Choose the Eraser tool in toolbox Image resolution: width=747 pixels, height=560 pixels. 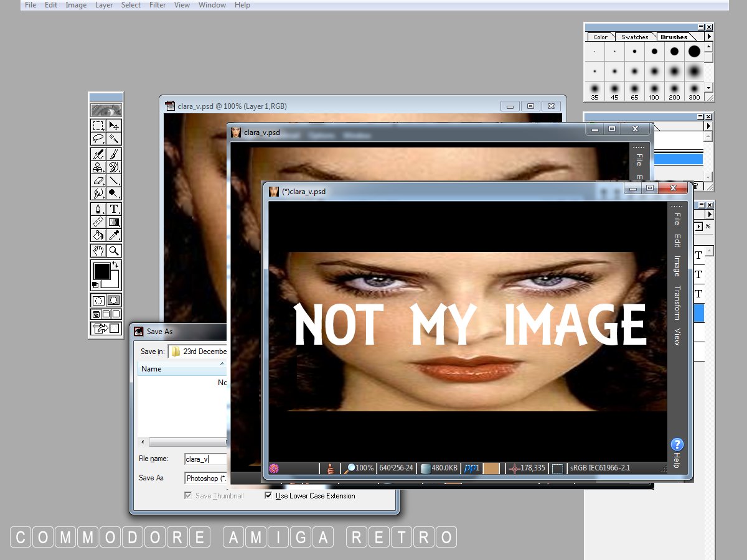point(98,180)
